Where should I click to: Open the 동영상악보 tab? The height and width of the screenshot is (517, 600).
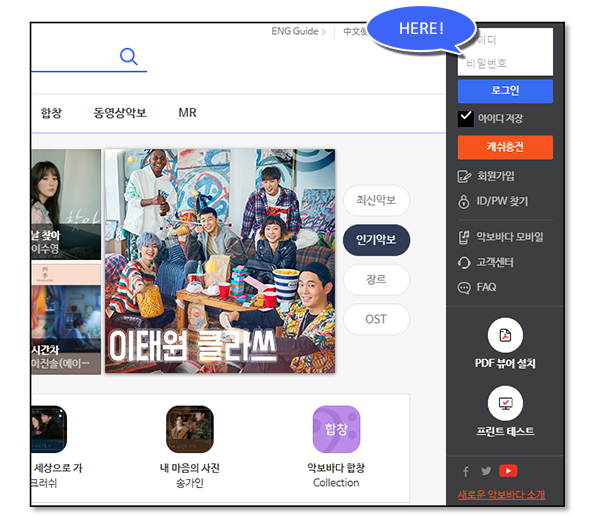[x=120, y=113]
